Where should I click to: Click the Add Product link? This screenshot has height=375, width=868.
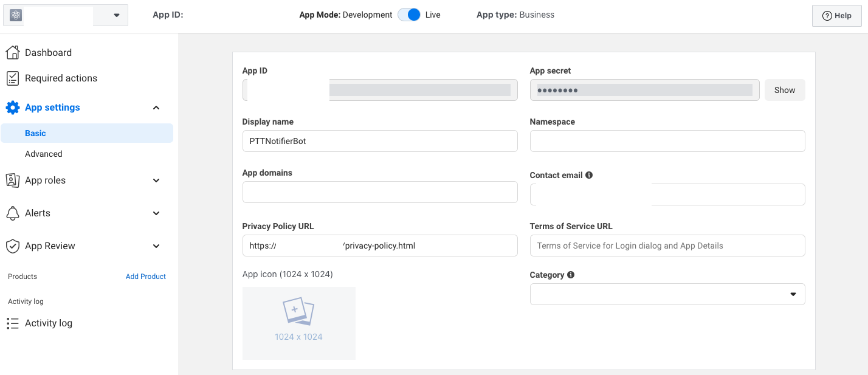(x=145, y=277)
